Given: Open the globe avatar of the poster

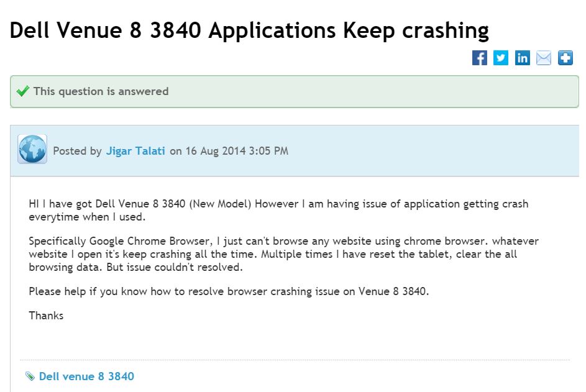Looking at the screenshot, I should (x=32, y=149).
